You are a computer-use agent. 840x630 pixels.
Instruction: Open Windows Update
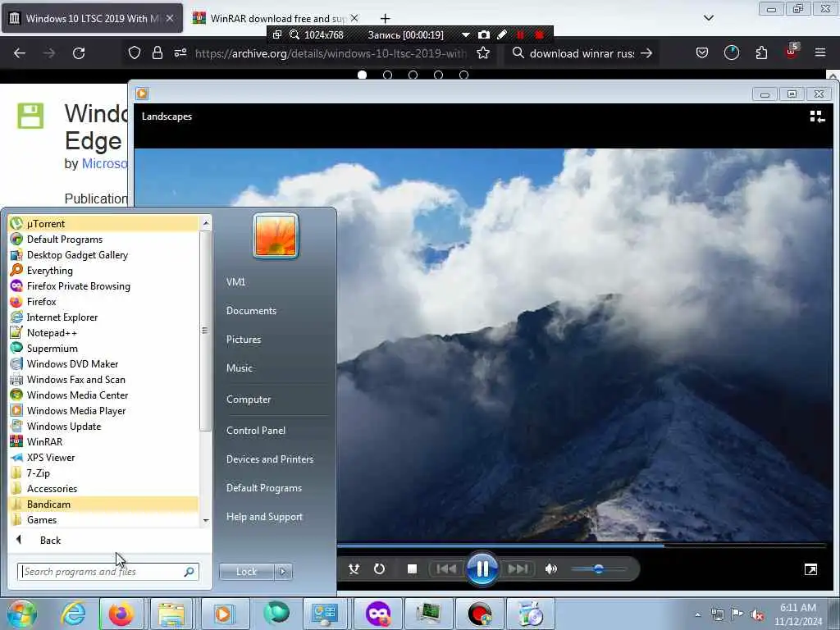[x=103, y=426]
